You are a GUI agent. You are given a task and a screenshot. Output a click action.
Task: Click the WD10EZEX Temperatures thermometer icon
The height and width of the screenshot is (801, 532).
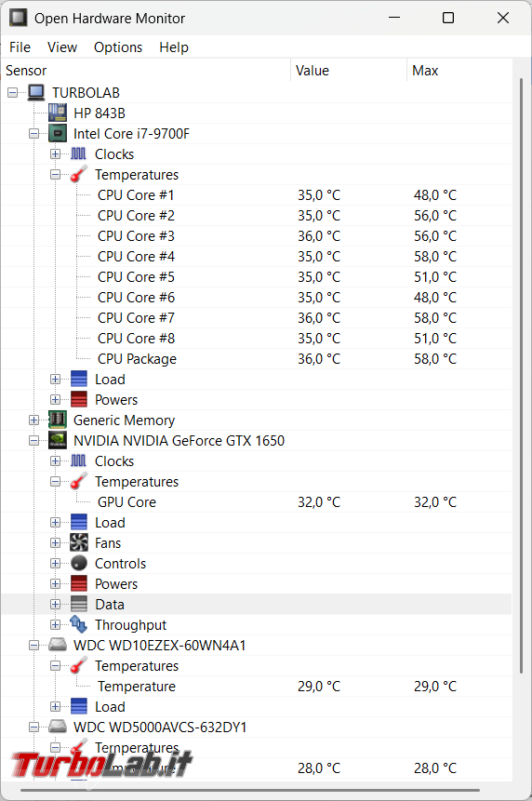click(x=79, y=665)
